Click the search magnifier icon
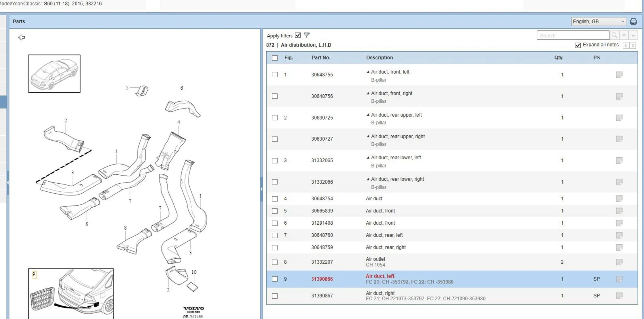The width and height of the screenshot is (644, 319). (614, 35)
